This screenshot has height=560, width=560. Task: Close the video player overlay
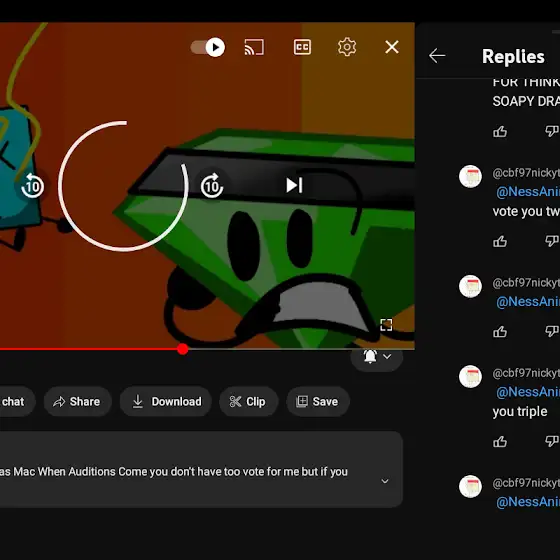[392, 47]
